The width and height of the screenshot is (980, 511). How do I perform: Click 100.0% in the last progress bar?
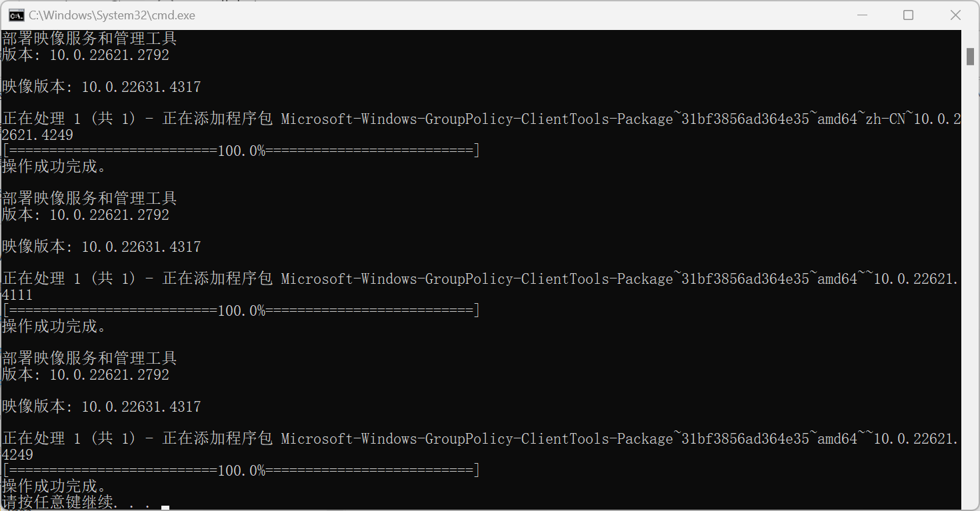coord(241,470)
